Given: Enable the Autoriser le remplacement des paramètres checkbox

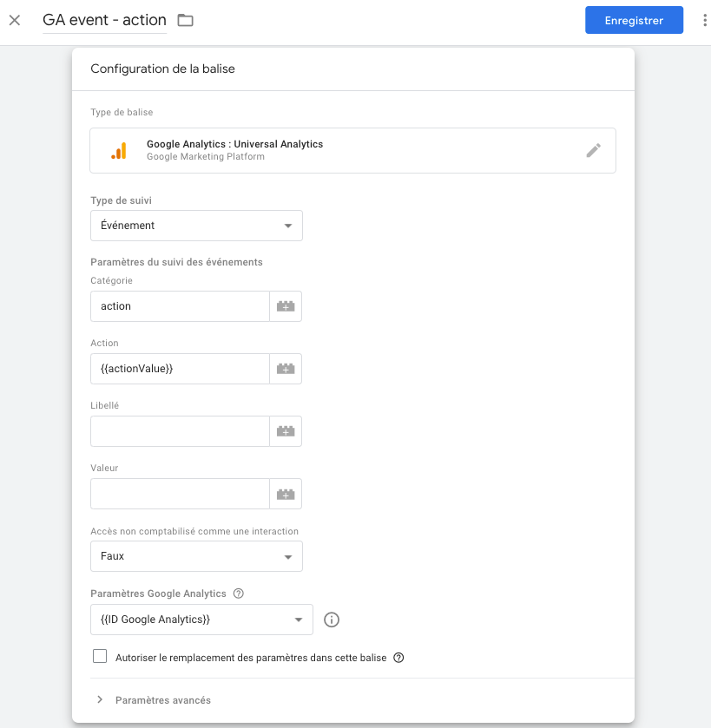Looking at the screenshot, I should tap(100, 657).
